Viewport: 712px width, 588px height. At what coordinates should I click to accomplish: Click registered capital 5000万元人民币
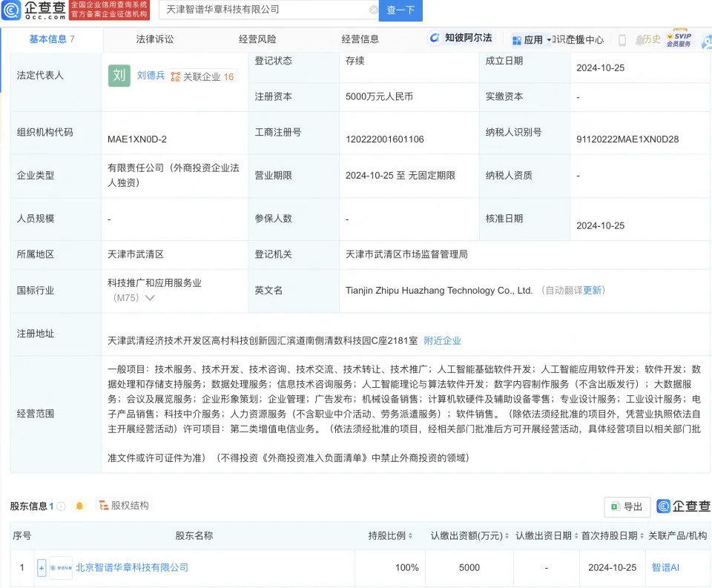pos(379,96)
